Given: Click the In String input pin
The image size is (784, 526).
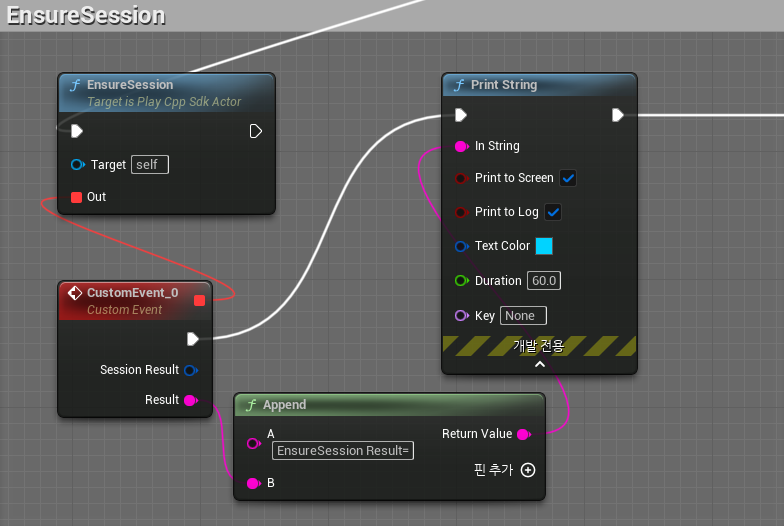Looking at the screenshot, I should point(461,146).
